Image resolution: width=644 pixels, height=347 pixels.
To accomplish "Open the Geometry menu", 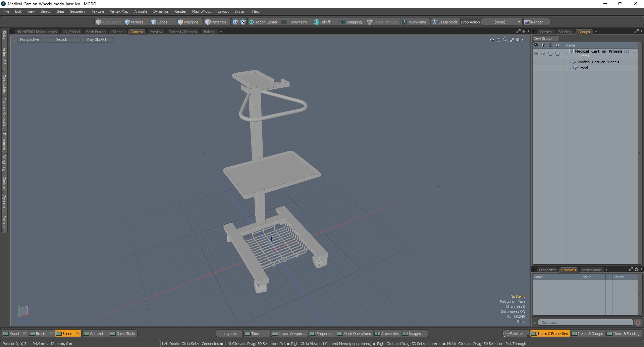I will tap(77, 11).
